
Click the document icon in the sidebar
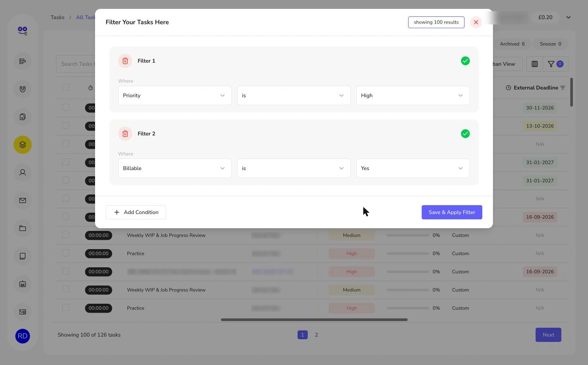point(23,117)
